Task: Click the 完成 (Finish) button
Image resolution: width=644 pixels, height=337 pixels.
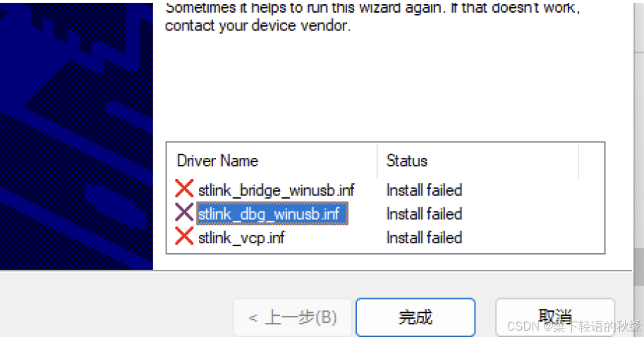Action: point(415,317)
